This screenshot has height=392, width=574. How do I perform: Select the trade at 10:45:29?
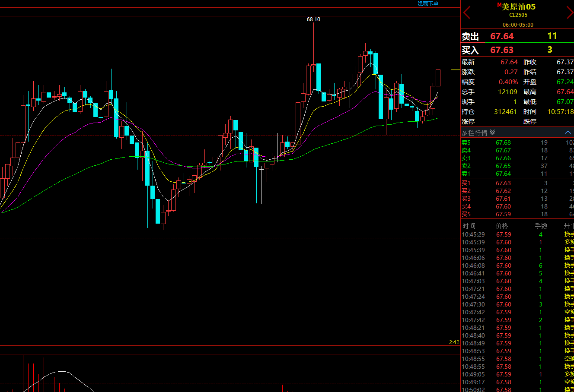coord(517,234)
